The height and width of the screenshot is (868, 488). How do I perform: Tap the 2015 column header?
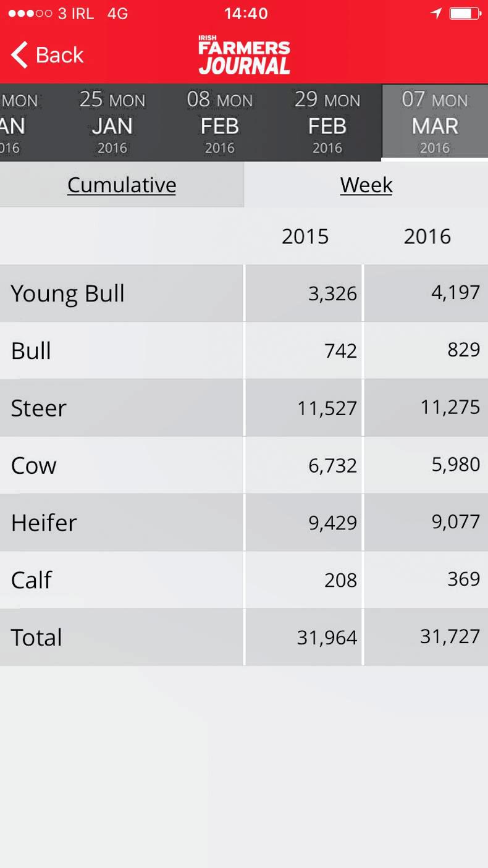tap(305, 237)
